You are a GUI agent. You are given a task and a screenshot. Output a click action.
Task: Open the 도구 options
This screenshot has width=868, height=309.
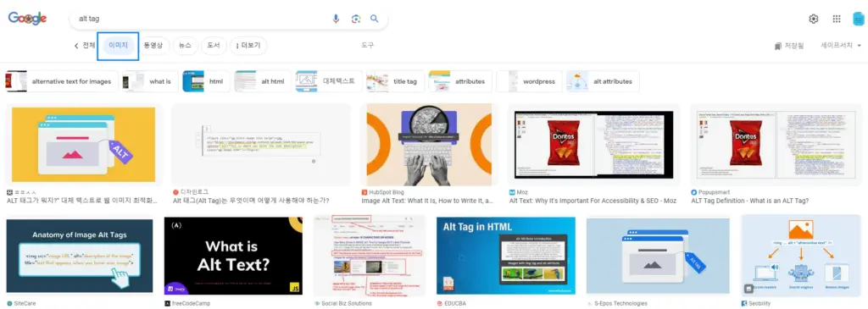point(368,46)
